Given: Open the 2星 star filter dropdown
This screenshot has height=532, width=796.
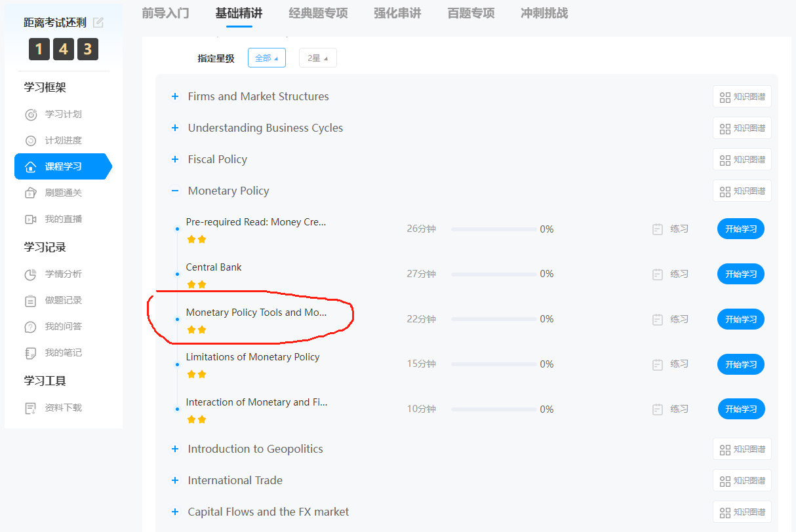Looking at the screenshot, I should click(317, 58).
